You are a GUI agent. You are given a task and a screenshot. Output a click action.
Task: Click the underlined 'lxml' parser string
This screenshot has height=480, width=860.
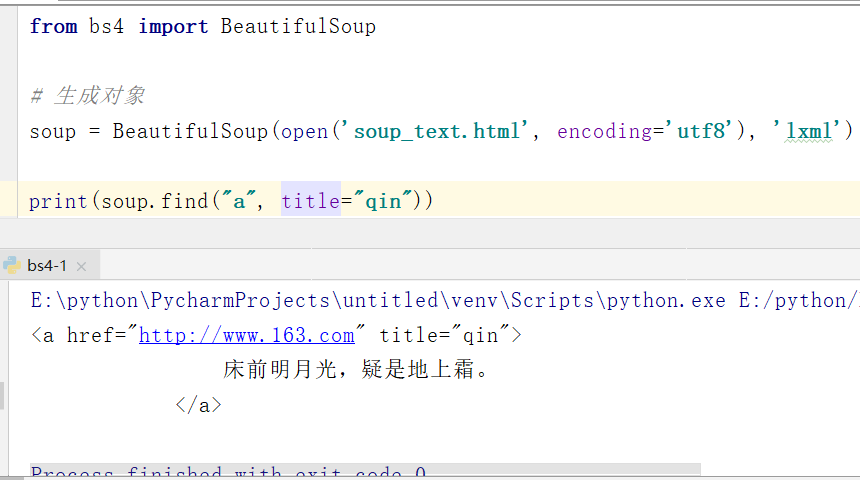pos(809,131)
